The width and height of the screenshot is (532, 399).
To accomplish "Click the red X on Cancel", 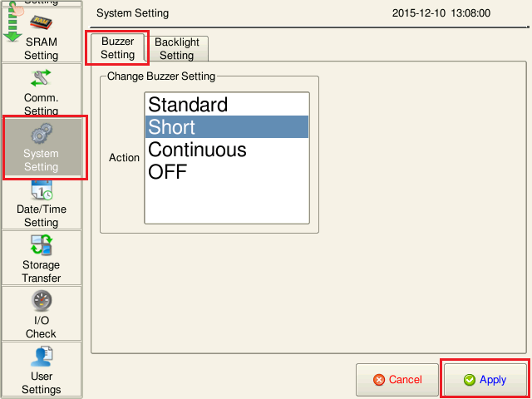I will (379, 380).
